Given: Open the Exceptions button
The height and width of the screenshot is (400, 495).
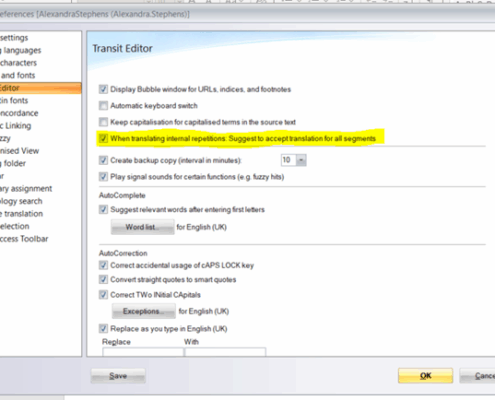Looking at the screenshot, I should pos(144,311).
